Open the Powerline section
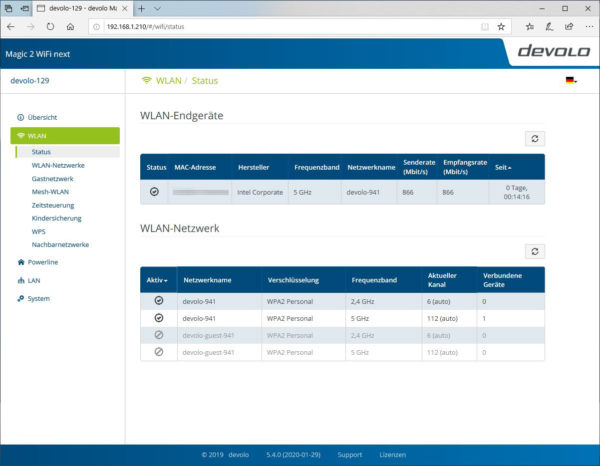600x466 pixels. [43, 262]
